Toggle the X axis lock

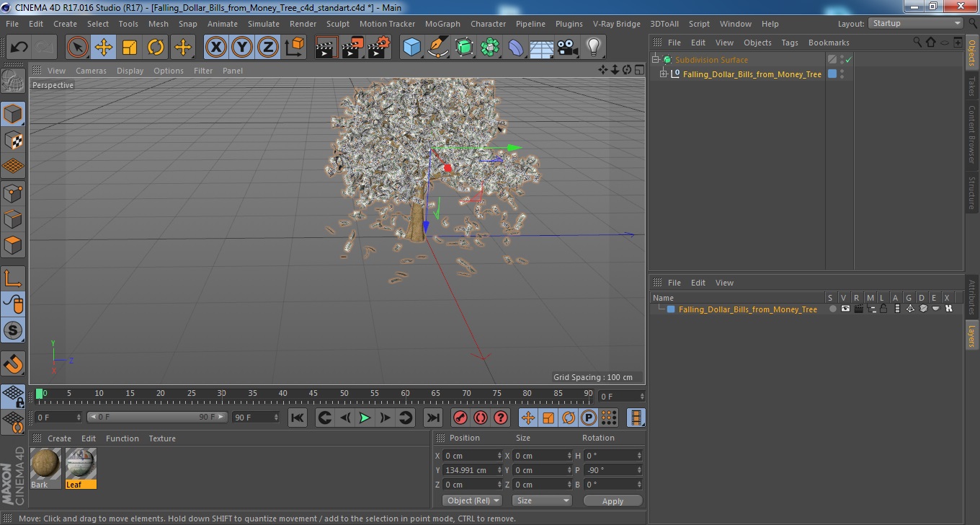tap(216, 48)
